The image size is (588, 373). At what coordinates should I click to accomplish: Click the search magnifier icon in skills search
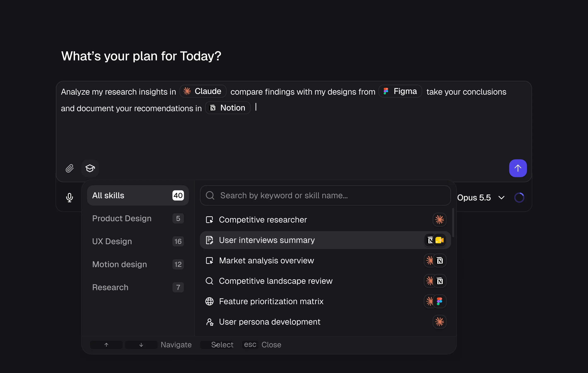coord(210,195)
